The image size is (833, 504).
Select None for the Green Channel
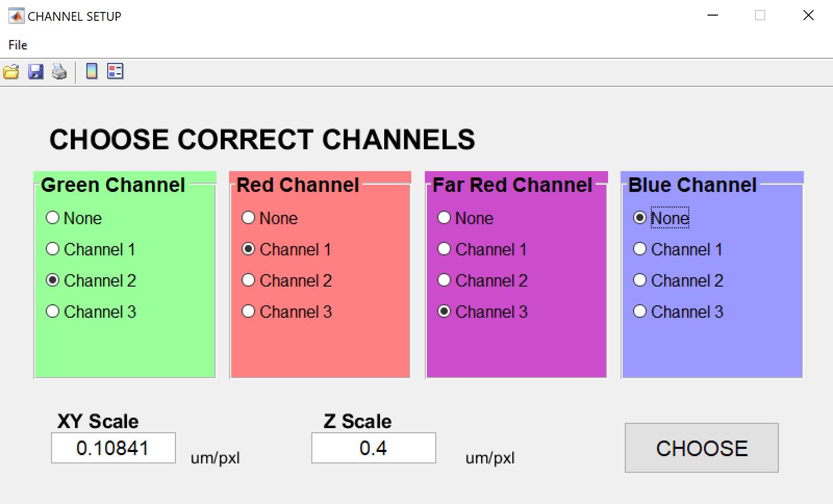(x=53, y=218)
